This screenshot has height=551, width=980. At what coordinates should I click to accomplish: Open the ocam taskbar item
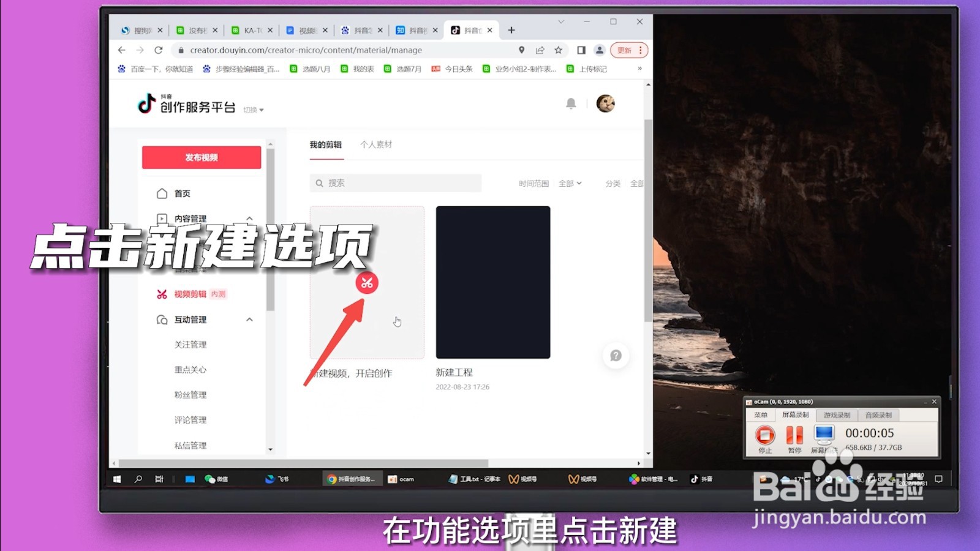401,479
